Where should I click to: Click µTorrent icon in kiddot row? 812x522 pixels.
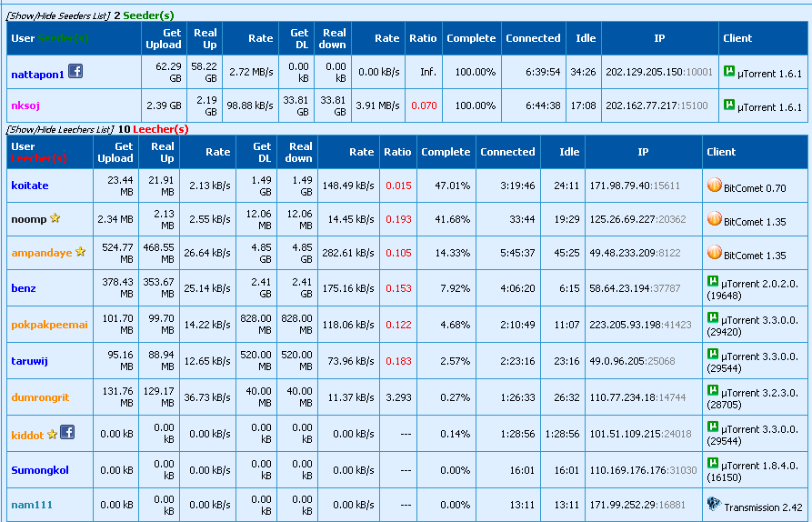click(x=713, y=427)
